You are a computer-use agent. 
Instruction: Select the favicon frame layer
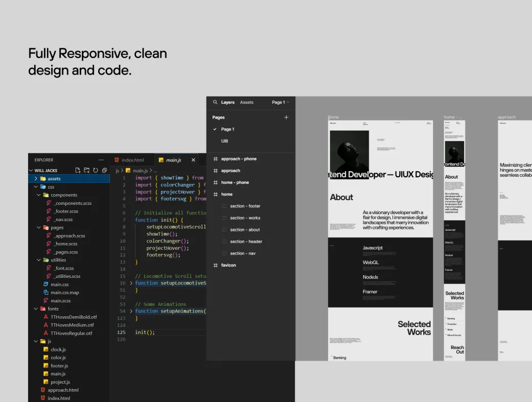pos(228,265)
